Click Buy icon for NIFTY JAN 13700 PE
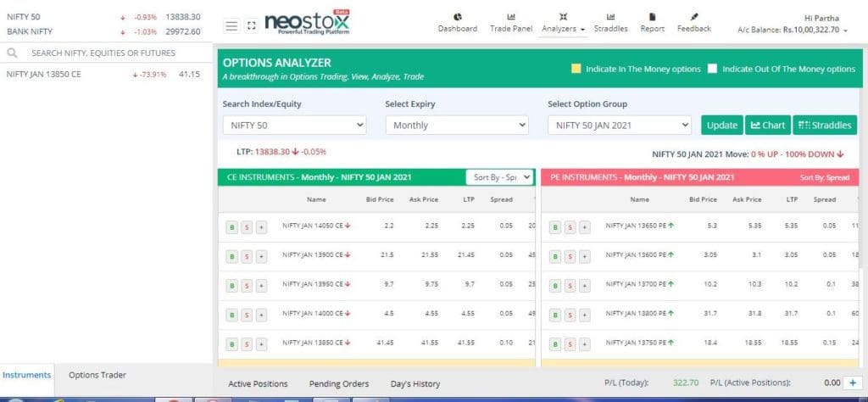This screenshot has height=402, width=868. (x=555, y=286)
